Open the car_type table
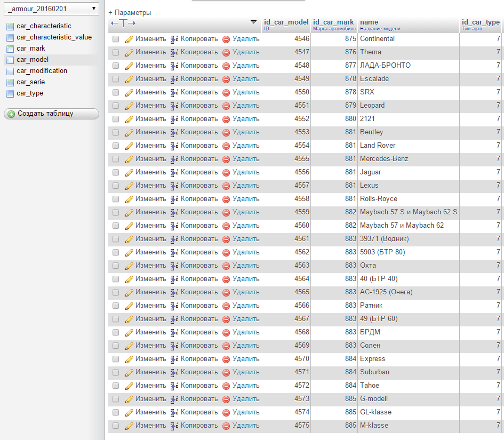Image resolution: width=504 pixels, height=440 pixels. (30, 93)
